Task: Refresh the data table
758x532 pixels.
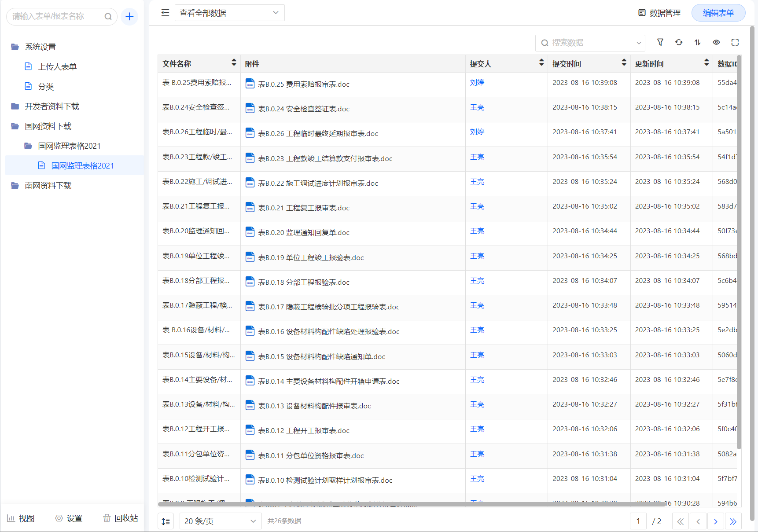Action: [x=679, y=42]
